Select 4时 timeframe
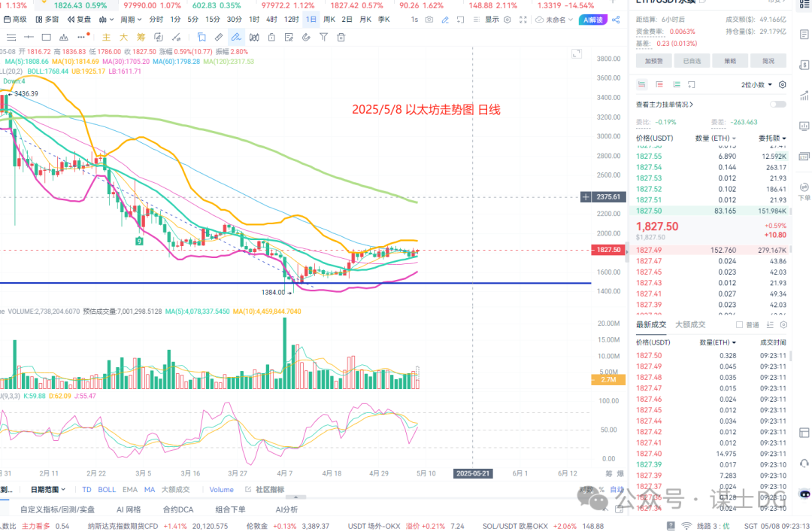 tap(271, 19)
